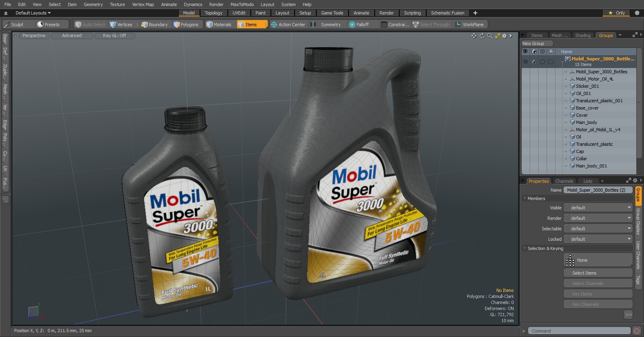Screen dimensions: 644x337
Task: Switch to the UVEdit layout tab
Action: pos(239,13)
